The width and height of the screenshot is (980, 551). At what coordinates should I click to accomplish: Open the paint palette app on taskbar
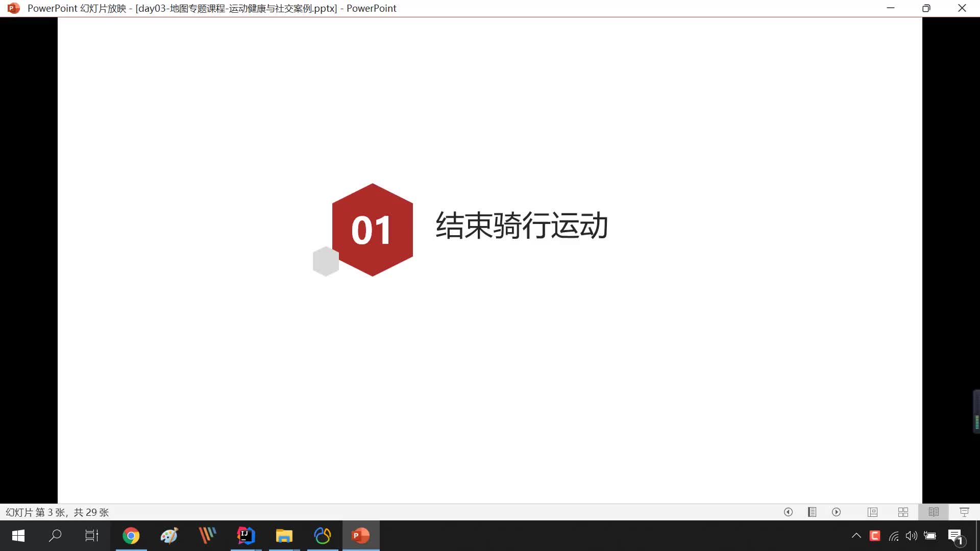point(169,536)
